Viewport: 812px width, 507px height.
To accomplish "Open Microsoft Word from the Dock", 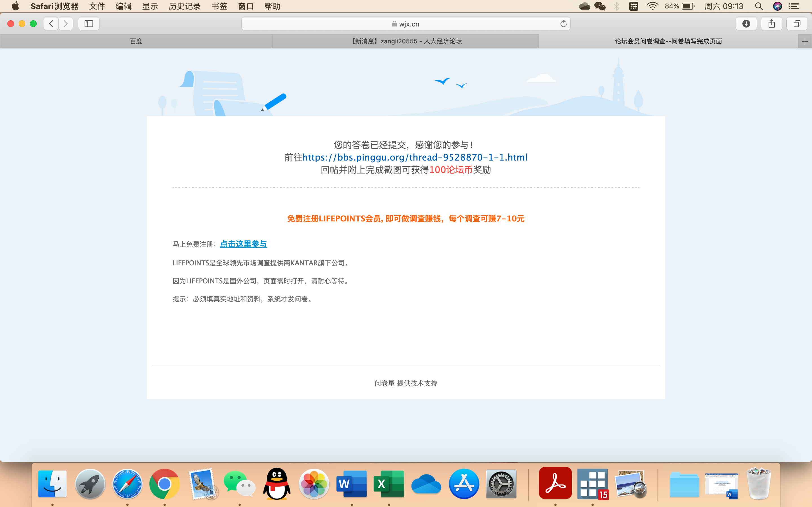I will (351, 484).
